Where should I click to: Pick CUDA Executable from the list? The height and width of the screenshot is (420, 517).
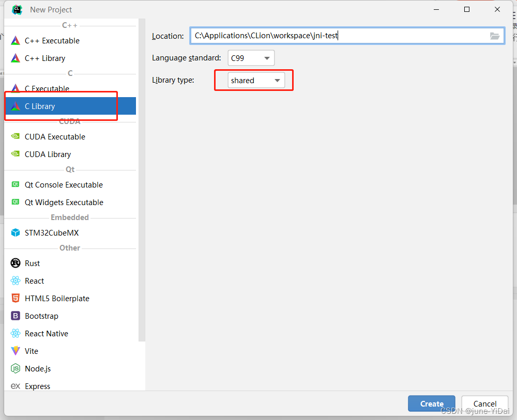click(70, 136)
